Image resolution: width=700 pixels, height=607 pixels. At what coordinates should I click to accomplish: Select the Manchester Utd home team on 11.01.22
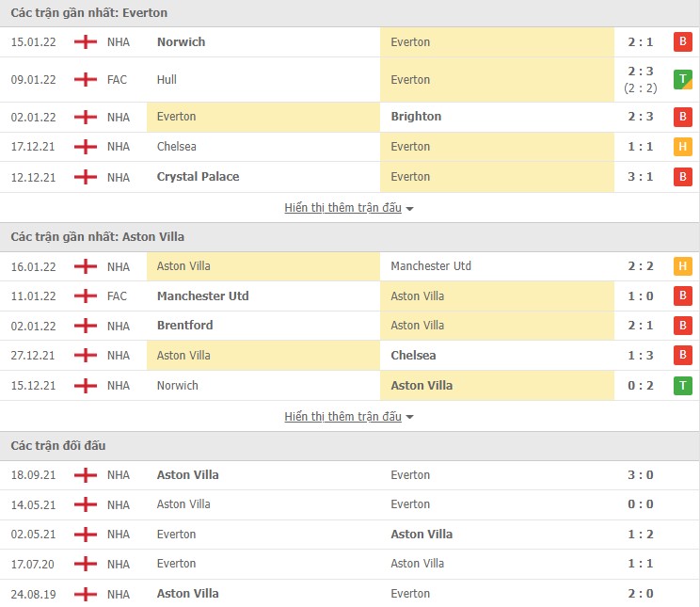coord(202,296)
